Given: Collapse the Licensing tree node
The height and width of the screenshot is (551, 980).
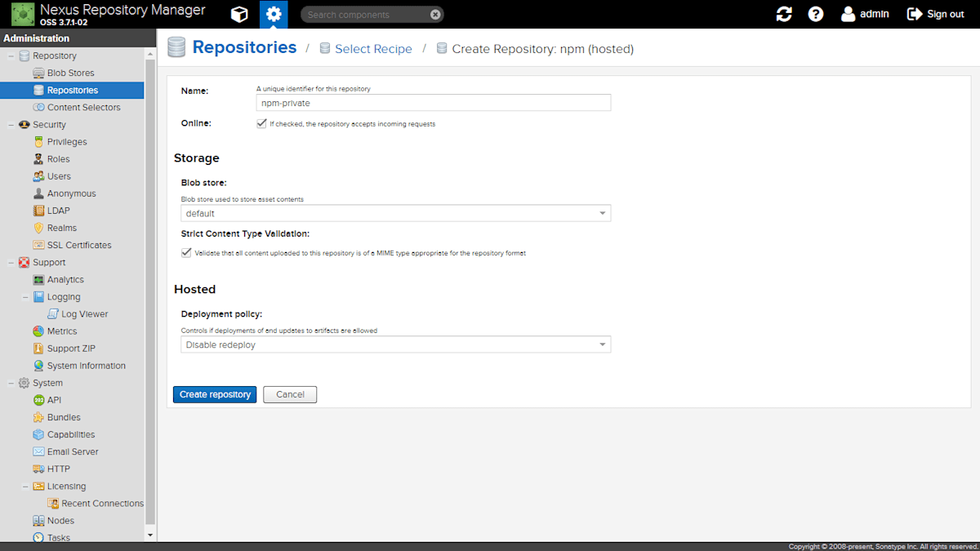Looking at the screenshot, I should [x=25, y=487].
